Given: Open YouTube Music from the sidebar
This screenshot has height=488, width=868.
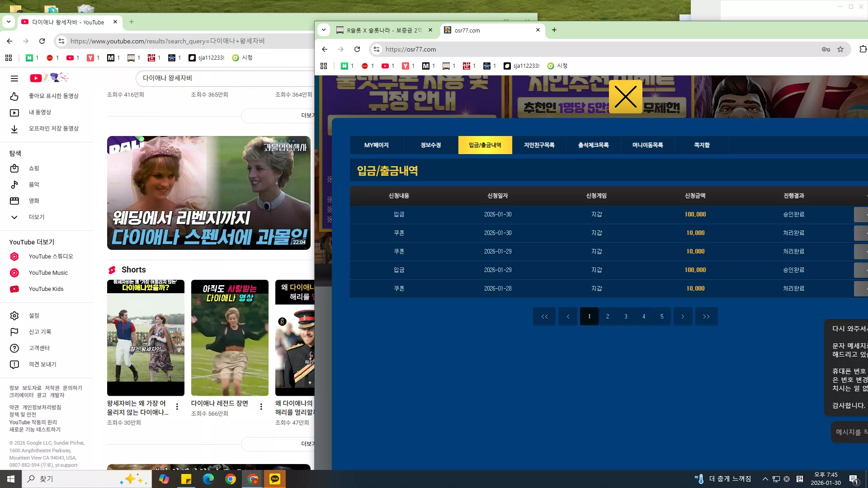Looking at the screenshot, I should click(47, 273).
